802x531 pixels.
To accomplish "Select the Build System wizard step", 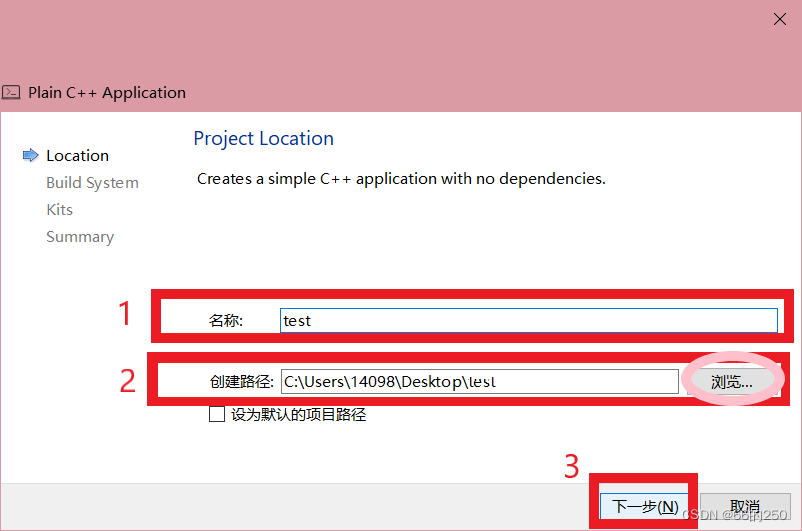I will (x=92, y=183).
